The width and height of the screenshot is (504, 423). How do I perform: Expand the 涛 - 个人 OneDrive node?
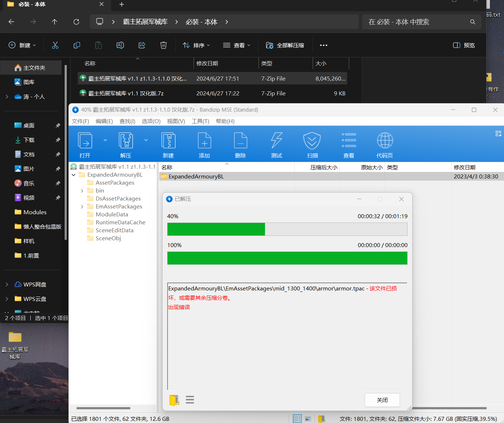pyautogui.click(x=7, y=97)
